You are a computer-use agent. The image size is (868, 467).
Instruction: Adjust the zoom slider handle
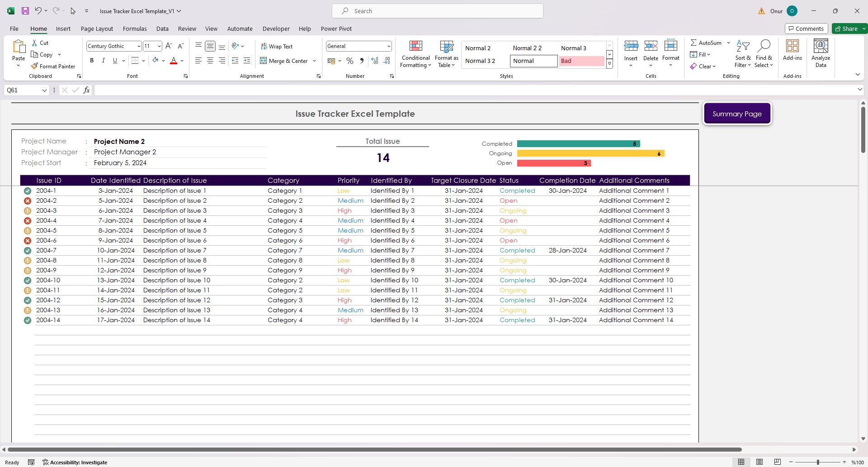(818, 462)
